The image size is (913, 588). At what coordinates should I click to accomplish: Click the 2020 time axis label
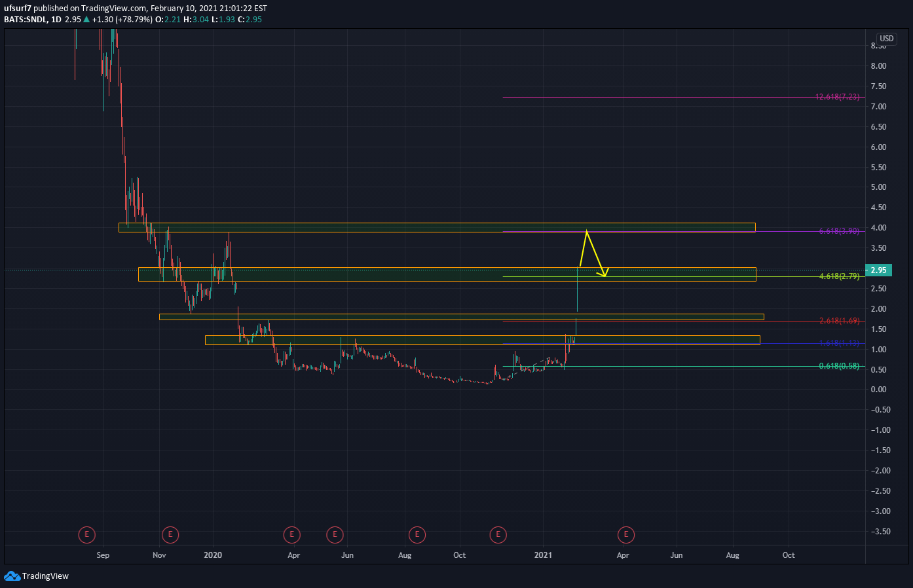coord(213,555)
